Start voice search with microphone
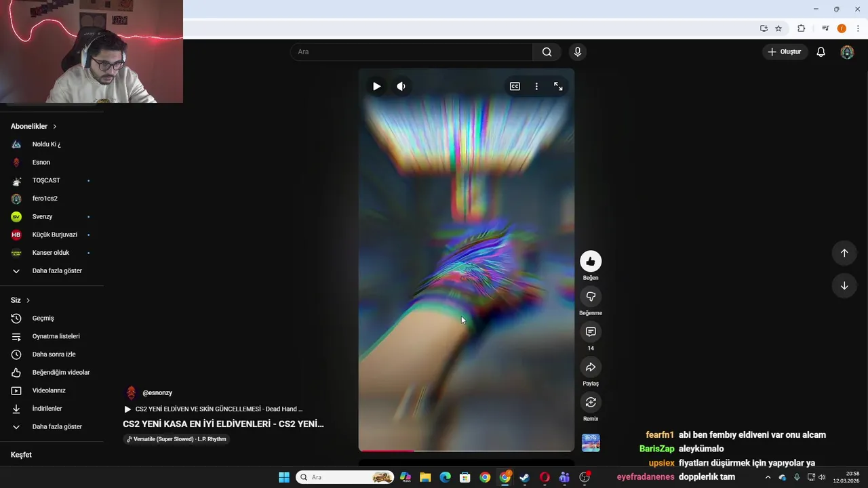868x488 pixels. 578,52
